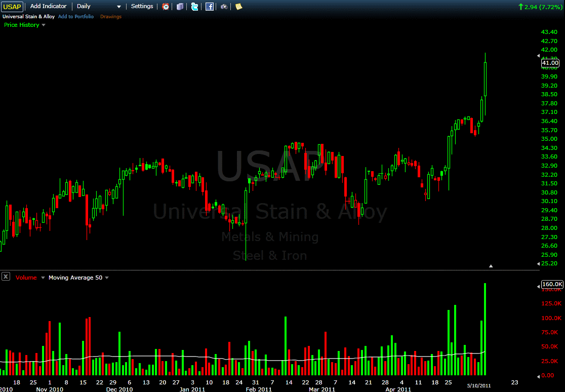Click the Mar 2011 time axis label
Image resolution: width=565 pixels, height=392 pixels.
322,389
